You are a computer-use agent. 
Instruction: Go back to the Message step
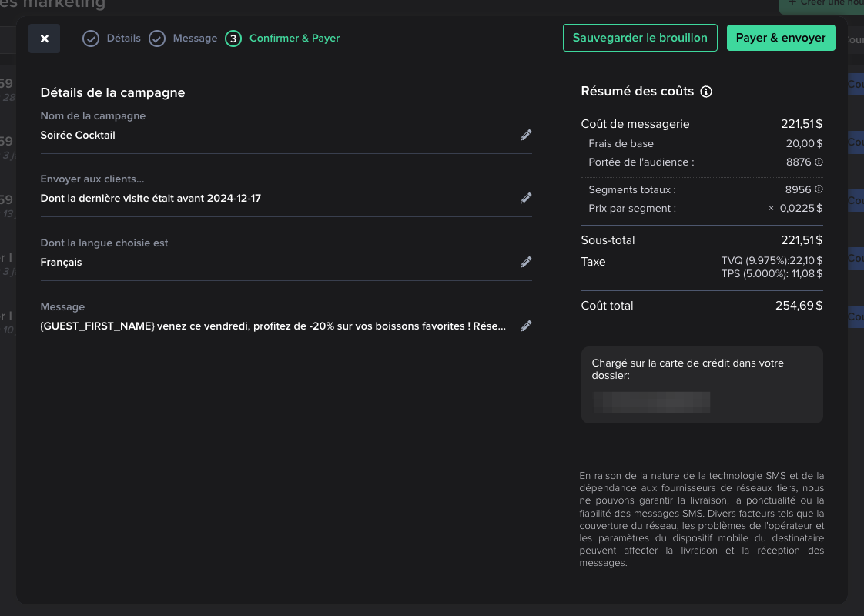click(195, 38)
